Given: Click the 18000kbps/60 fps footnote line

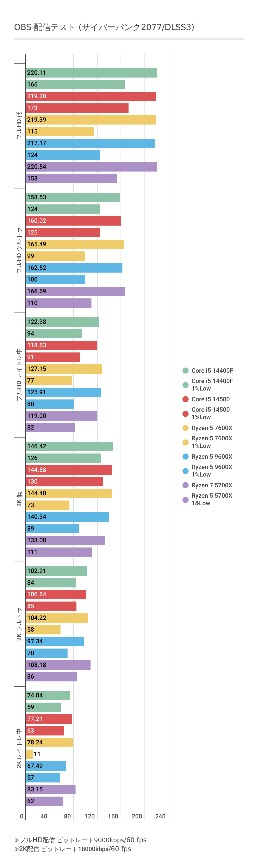Looking at the screenshot, I should (x=73, y=849).
